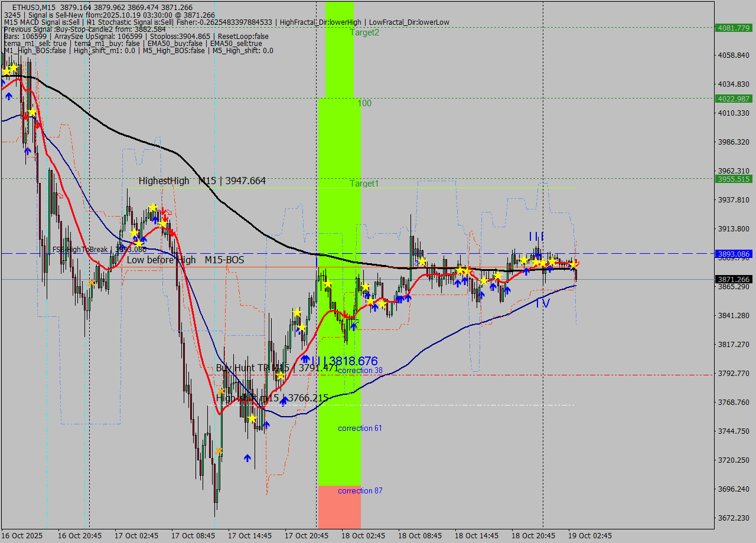Screen dimensions: 756x543
Task: Click the 'HighestHigh M15 | 3947.664' annotation
Action: click(x=201, y=181)
